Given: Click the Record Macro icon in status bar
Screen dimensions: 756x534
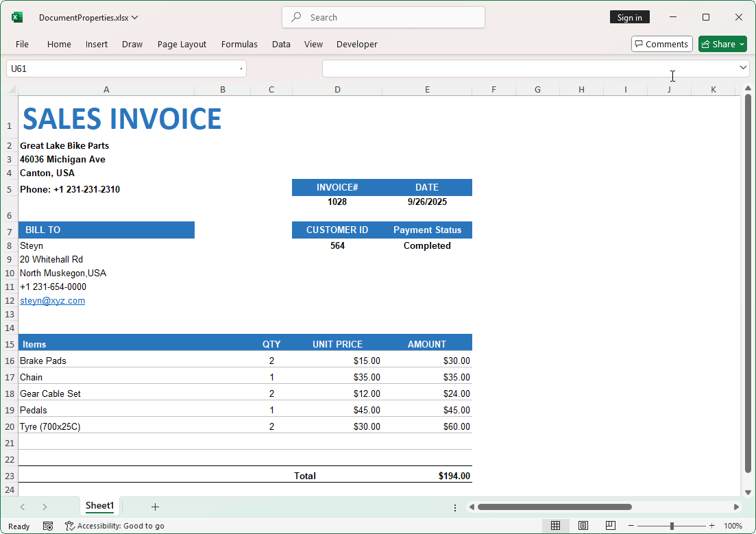Looking at the screenshot, I should (x=47, y=525).
